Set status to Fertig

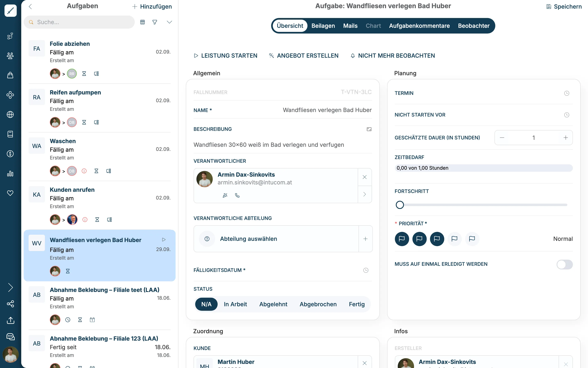coord(357,304)
